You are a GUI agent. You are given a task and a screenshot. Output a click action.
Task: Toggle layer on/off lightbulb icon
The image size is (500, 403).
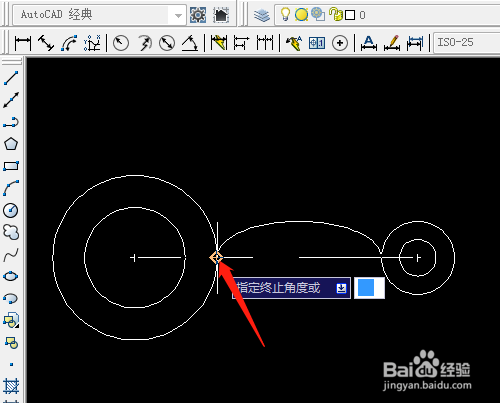click(x=285, y=14)
